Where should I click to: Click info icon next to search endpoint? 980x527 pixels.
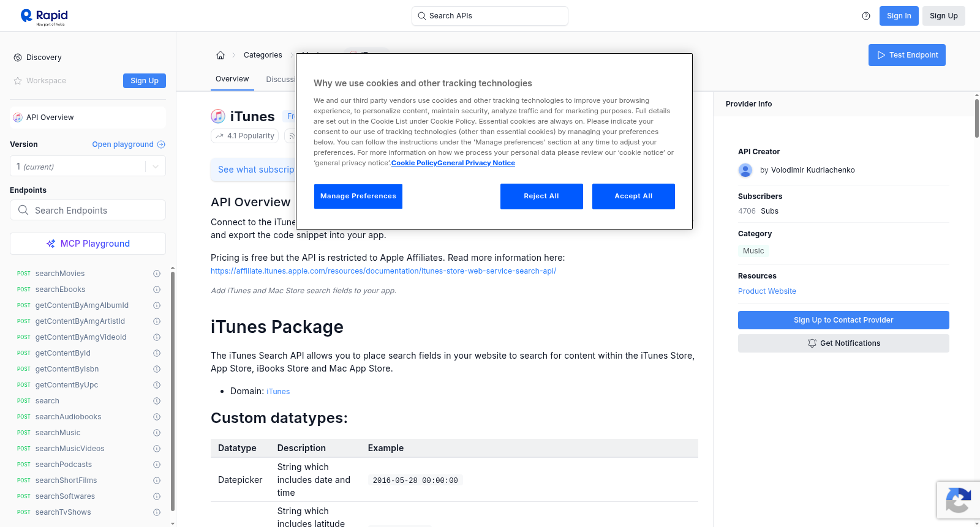[x=157, y=401]
